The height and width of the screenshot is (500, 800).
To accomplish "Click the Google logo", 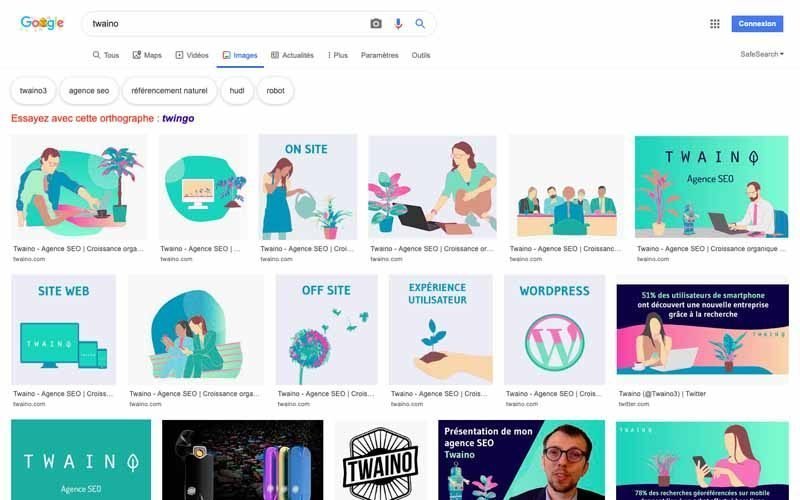I will (42, 23).
